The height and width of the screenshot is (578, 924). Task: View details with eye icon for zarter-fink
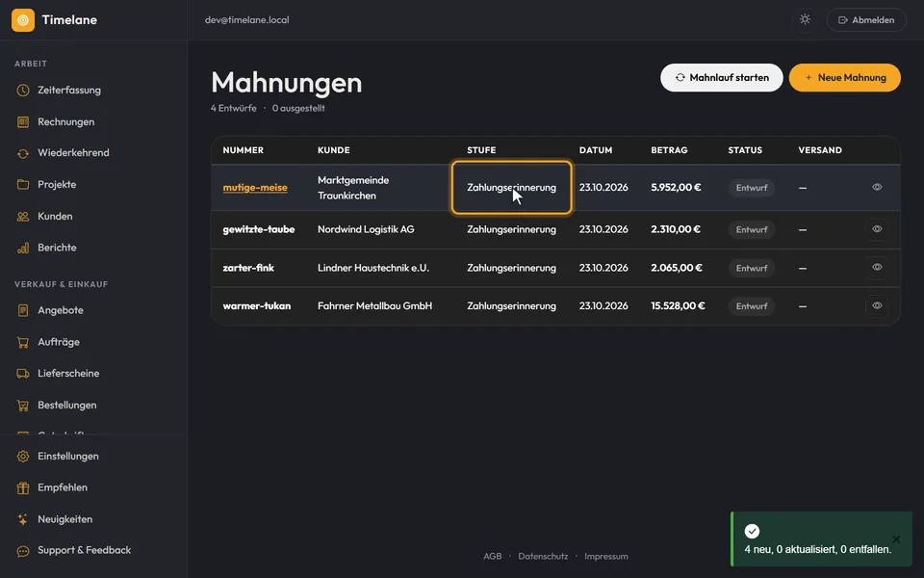tap(877, 267)
